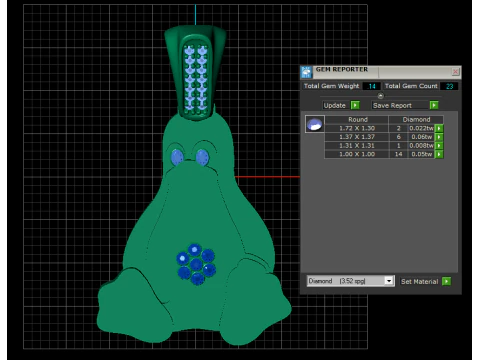Click the Round column header

(x=358, y=119)
